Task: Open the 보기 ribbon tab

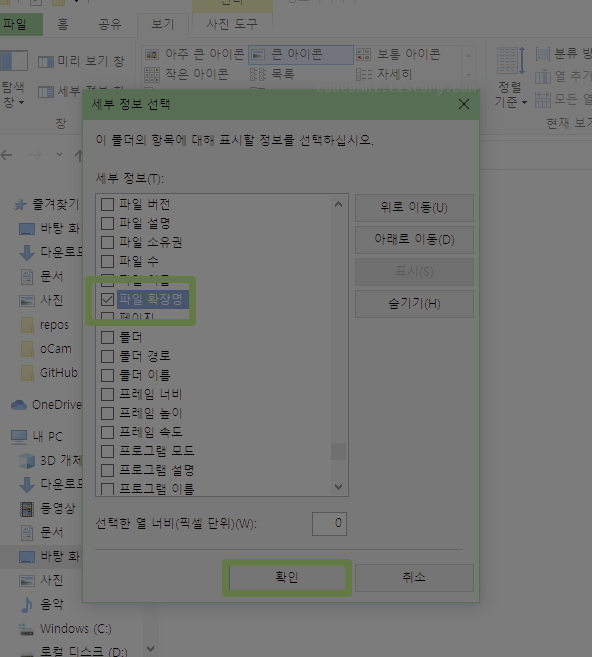Action: (x=163, y=24)
